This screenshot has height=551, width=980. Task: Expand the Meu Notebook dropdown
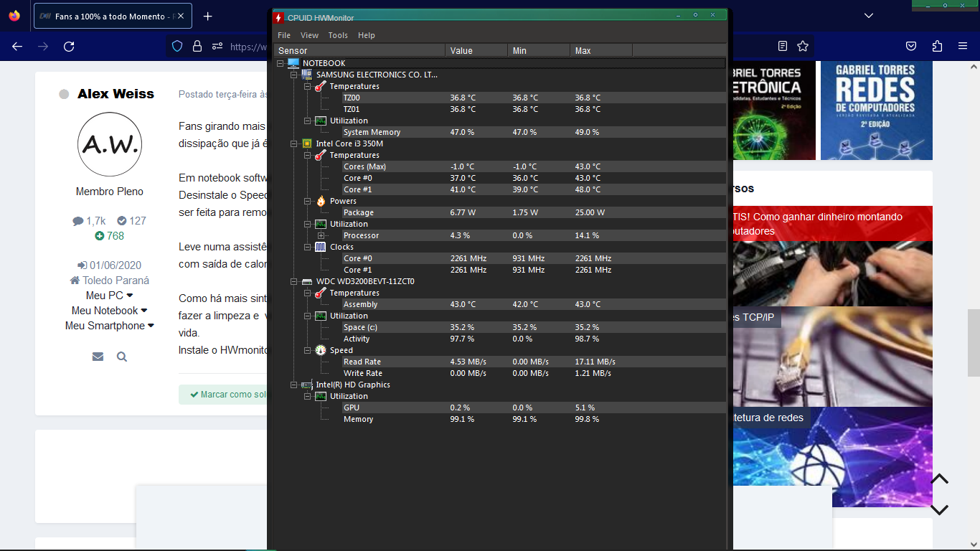coord(110,311)
